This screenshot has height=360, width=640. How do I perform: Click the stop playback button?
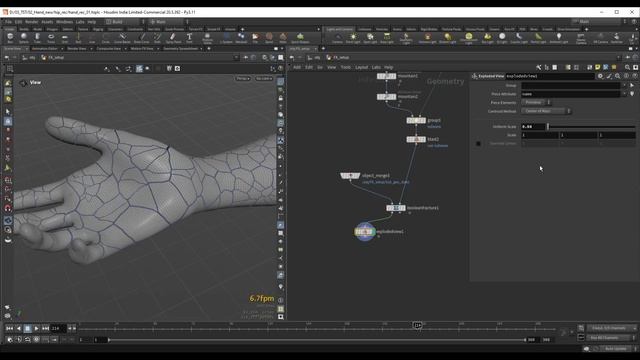27,328
